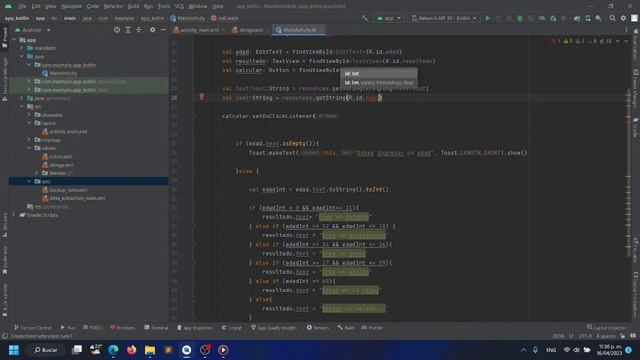The image size is (640, 360).
Task: Open IDE settings gear in top toolbar
Action: point(623,18)
